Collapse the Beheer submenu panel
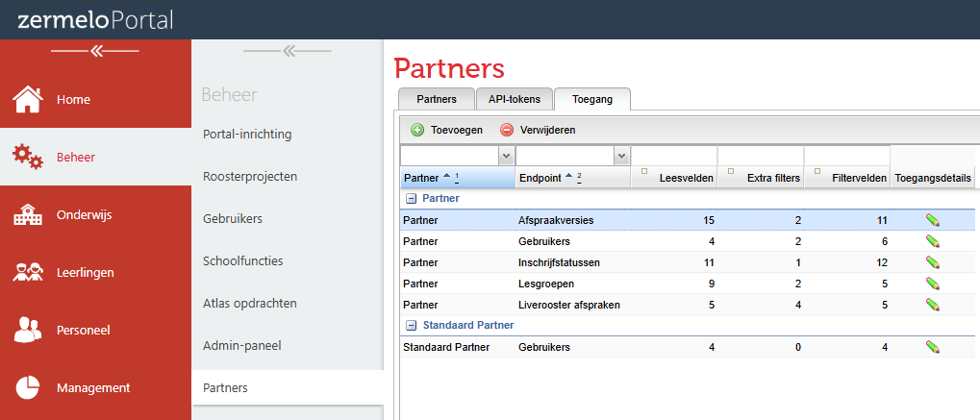 [288, 51]
